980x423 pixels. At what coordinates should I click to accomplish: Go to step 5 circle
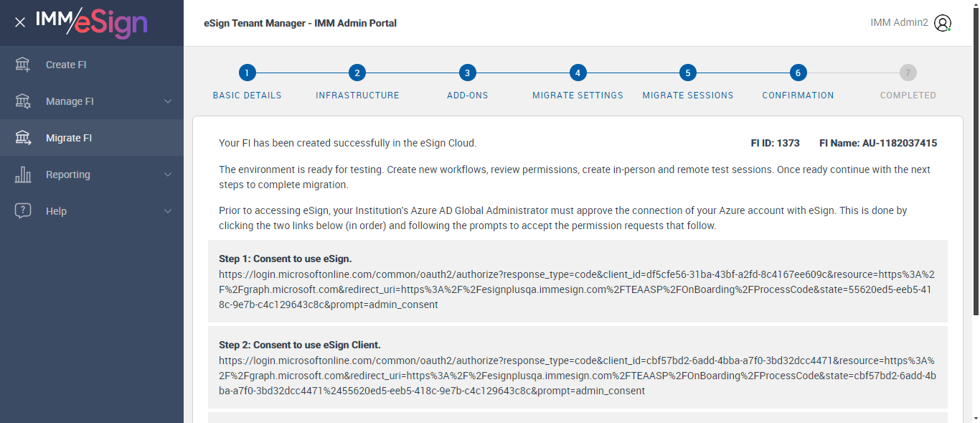(688, 73)
